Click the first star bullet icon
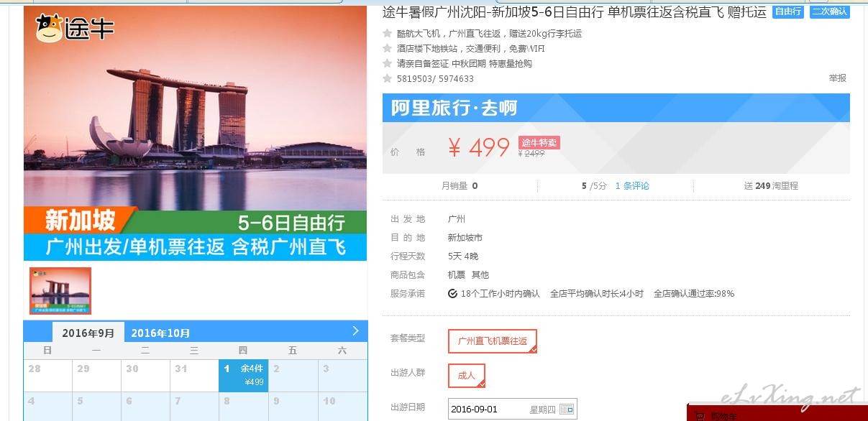868x421 pixels. pos(388,33)
